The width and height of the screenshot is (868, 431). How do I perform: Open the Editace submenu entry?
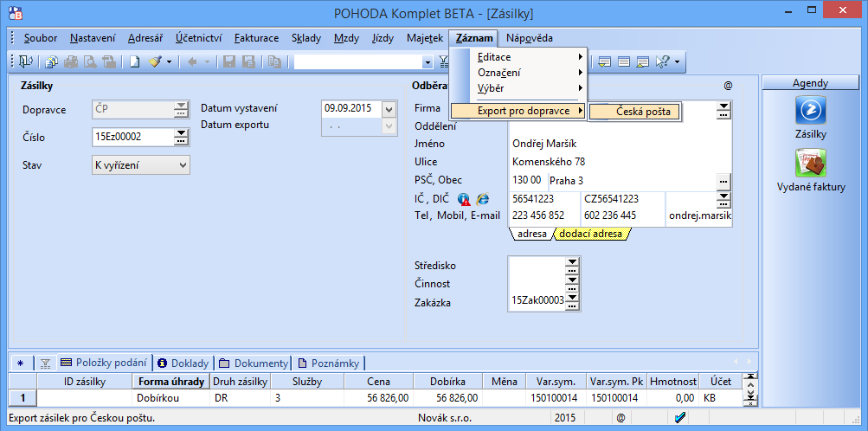tap(518, 57)
